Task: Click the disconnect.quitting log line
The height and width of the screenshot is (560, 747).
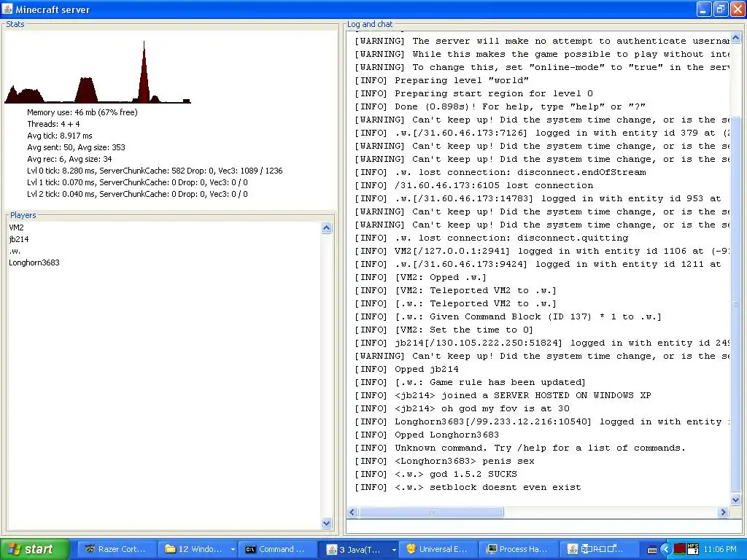Action: pyautogui.click(x=492, y=238)
